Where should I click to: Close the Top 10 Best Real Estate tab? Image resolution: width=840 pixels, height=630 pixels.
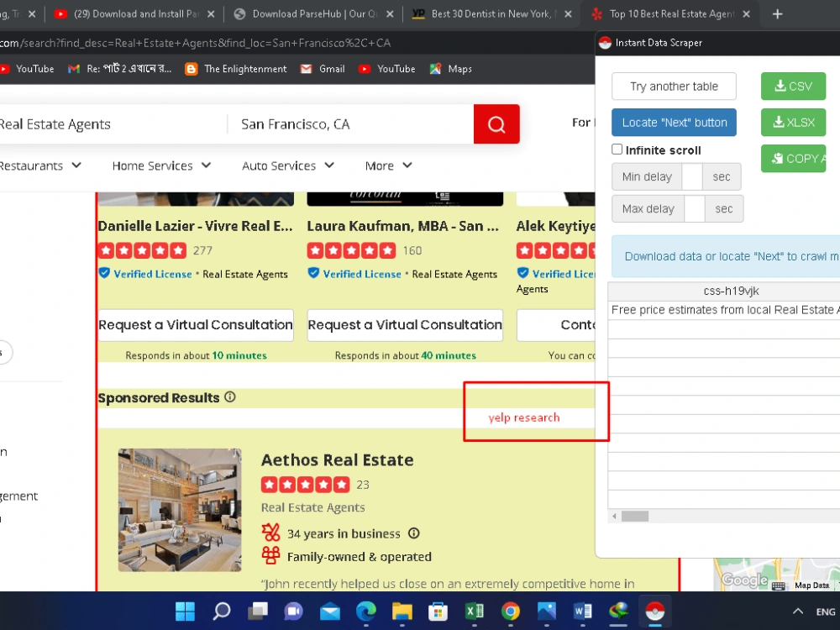coord(746,14)
